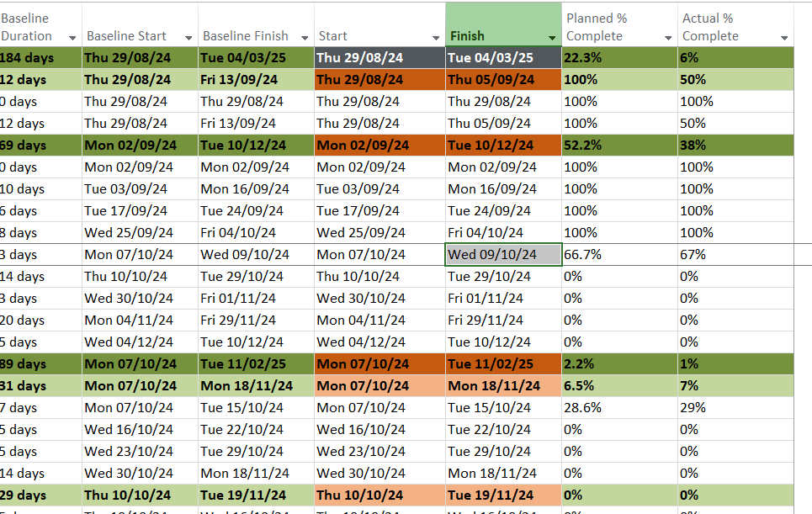
Task: Select the 184 days Baseline Duration cell
Action: click(x=40, y=58)
